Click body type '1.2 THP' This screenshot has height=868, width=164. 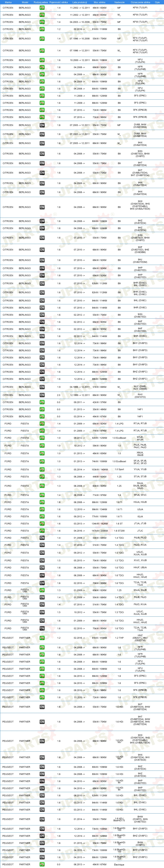[x=119, y=638]
